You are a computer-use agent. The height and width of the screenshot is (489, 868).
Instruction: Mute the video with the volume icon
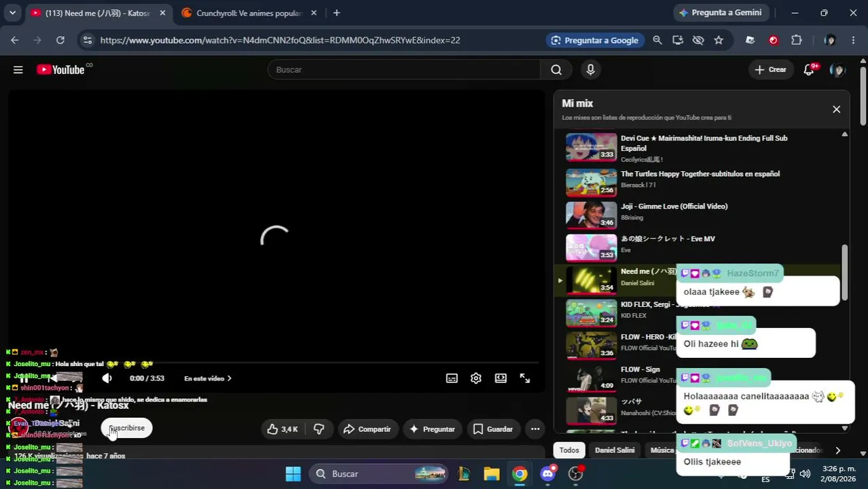point(107,378)
